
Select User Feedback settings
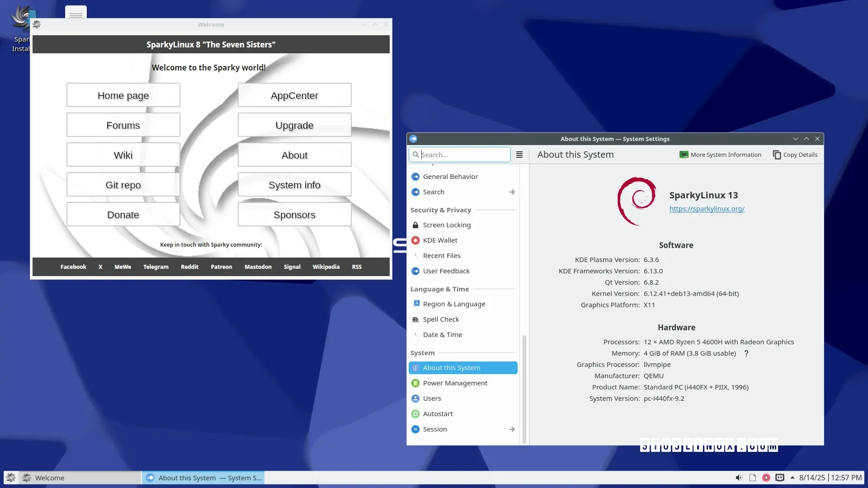[463, 271]
